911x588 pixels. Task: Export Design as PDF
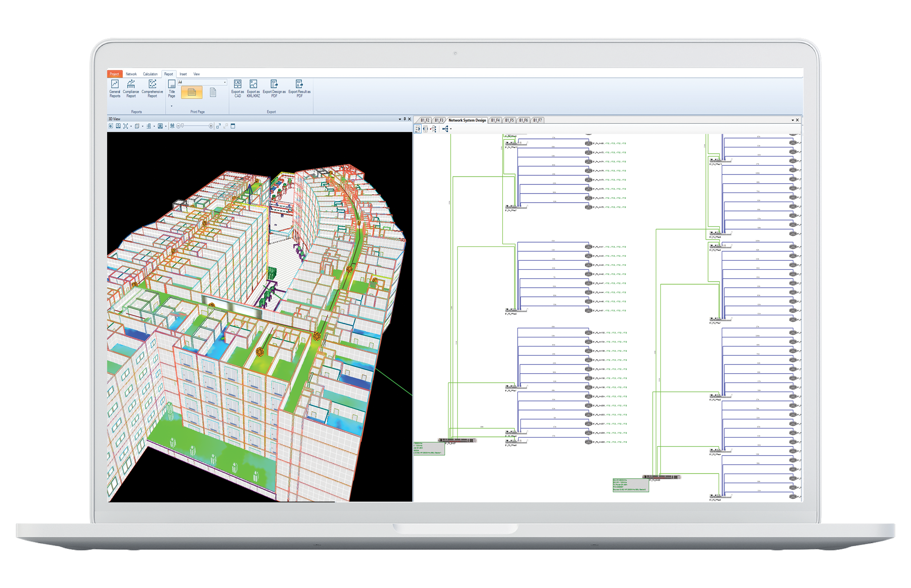tap(274, 89)
